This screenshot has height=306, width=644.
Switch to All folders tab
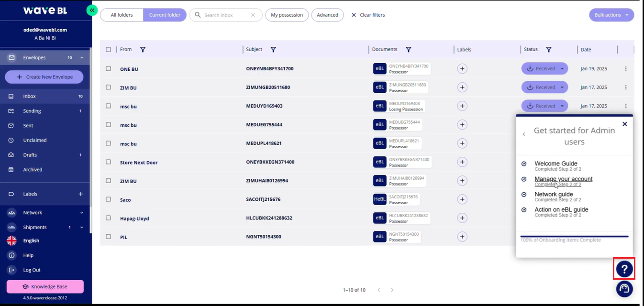click(x=122, y=15)
